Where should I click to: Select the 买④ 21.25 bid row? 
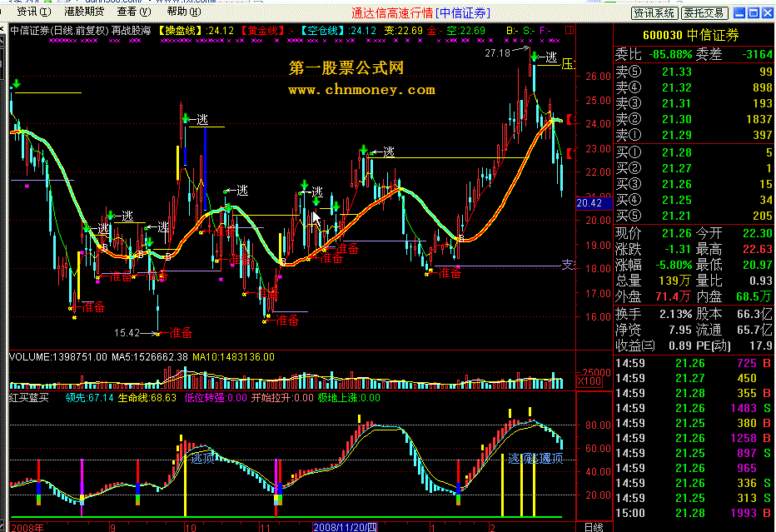click(x=694, y=200)
